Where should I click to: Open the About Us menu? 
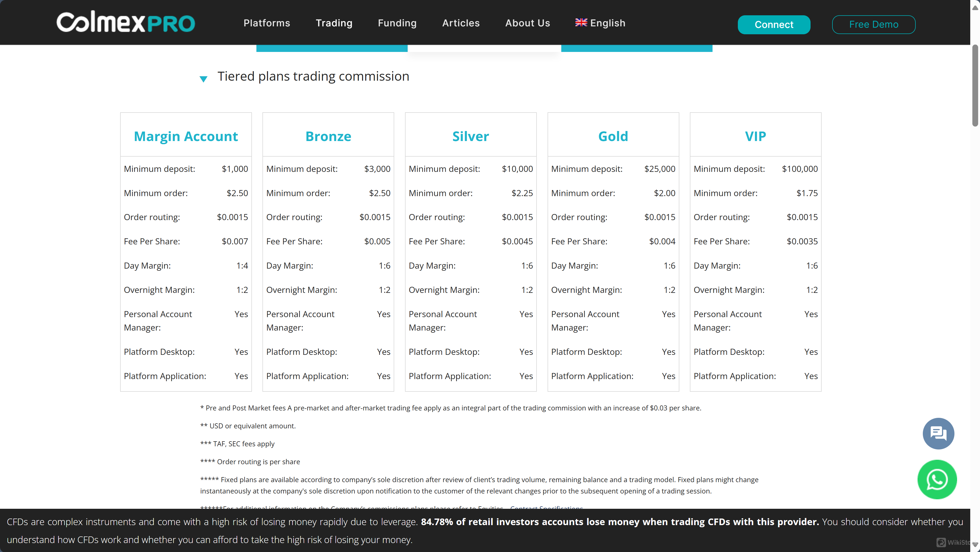pyautogui.click(x=527, y=23)
